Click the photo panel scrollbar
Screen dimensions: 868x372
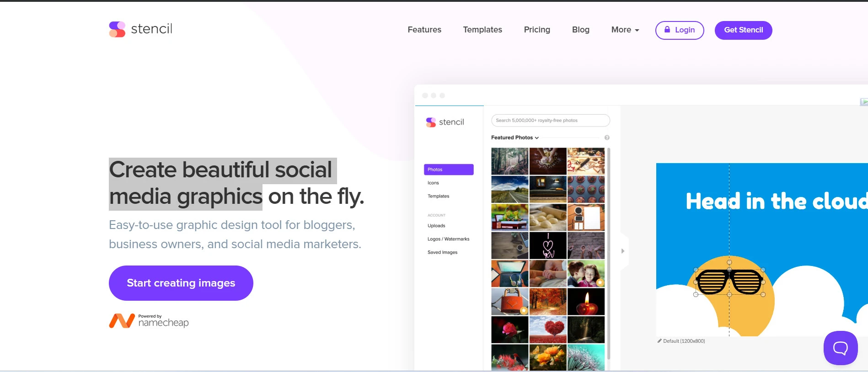coord(608,254)
